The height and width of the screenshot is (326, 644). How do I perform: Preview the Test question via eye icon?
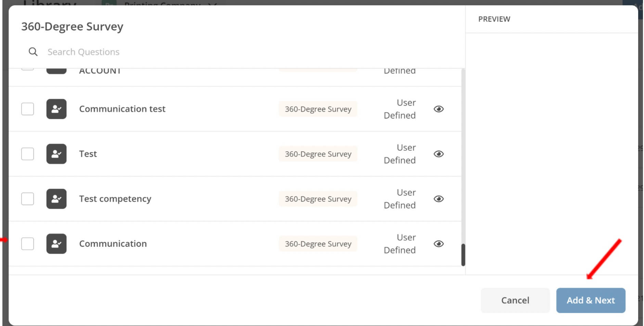(x=439, y=154)
